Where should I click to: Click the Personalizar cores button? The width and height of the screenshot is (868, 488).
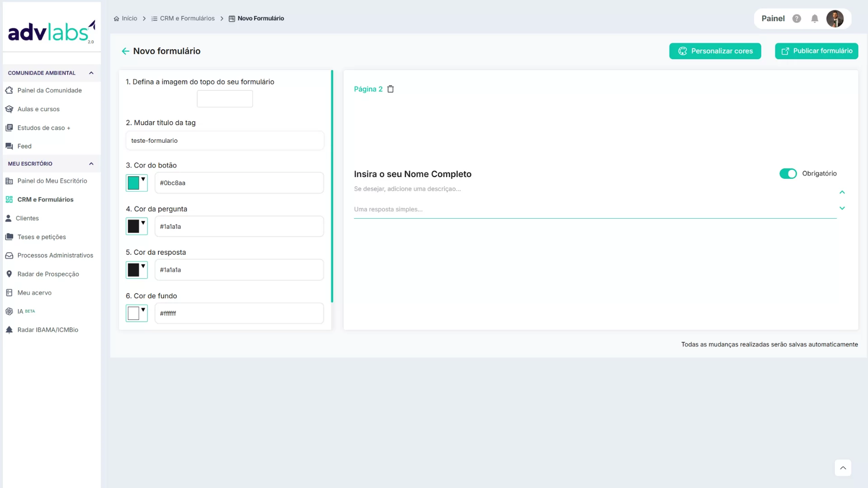click(715, 51)
